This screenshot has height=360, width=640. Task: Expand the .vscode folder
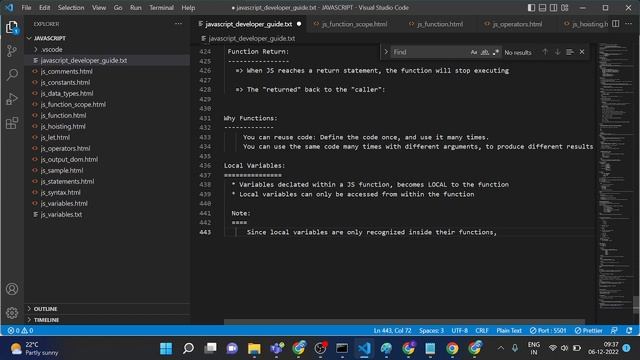pyautogui.click(x=51, y=49)
